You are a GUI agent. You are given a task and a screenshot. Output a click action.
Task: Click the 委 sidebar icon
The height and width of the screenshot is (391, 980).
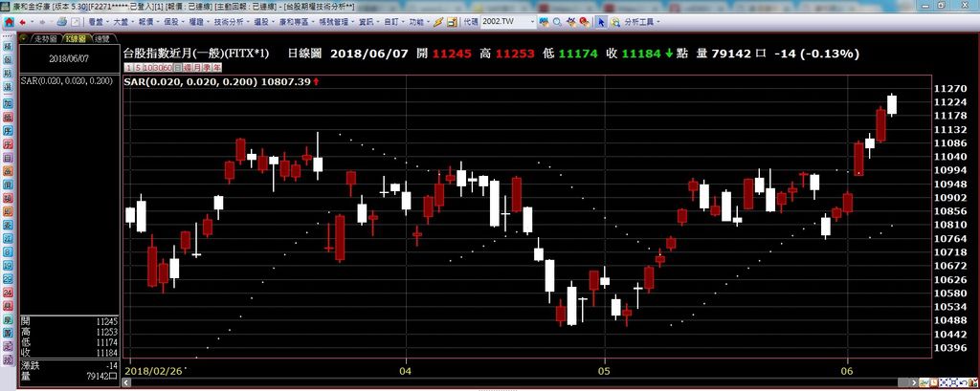click(x=8, y=225)
